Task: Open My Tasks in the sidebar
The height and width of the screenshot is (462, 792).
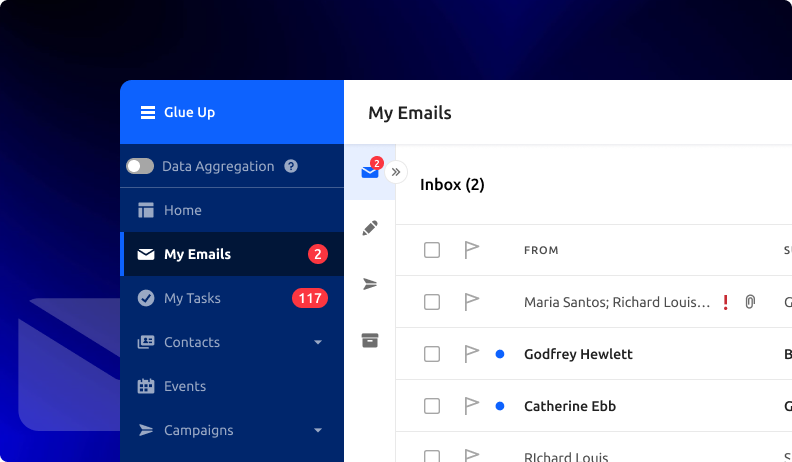Action: point(192,298)
